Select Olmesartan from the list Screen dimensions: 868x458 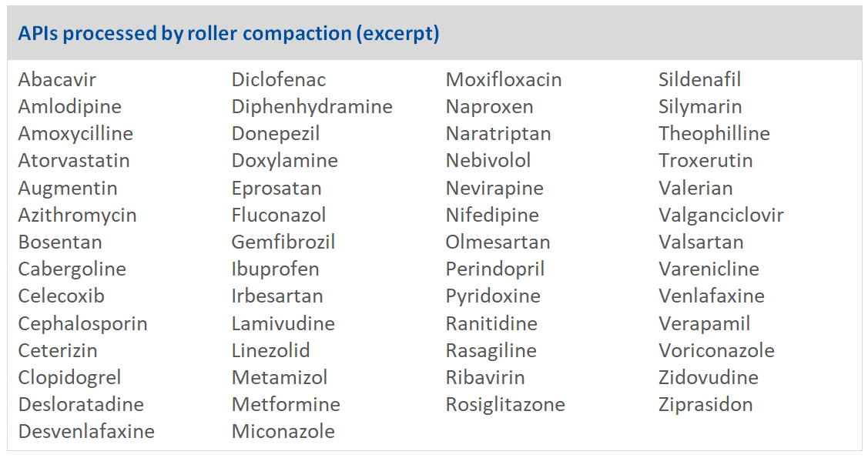498,242
